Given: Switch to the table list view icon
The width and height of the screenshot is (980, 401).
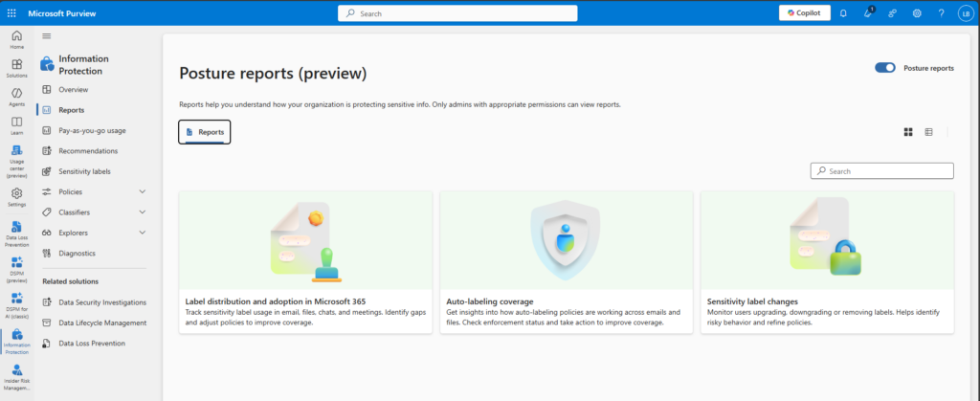Looking at the screenshot, I should pos(928,132).
